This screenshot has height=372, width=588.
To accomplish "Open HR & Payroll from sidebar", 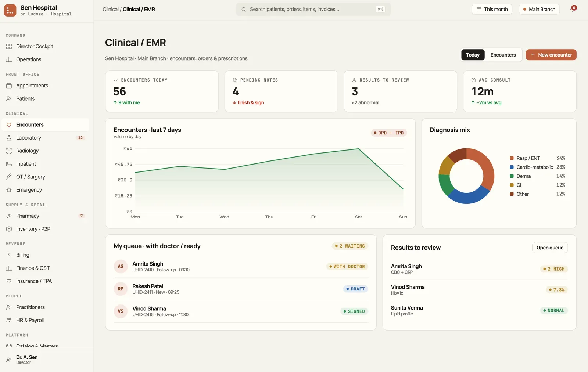I will click(x=45, y=320).
